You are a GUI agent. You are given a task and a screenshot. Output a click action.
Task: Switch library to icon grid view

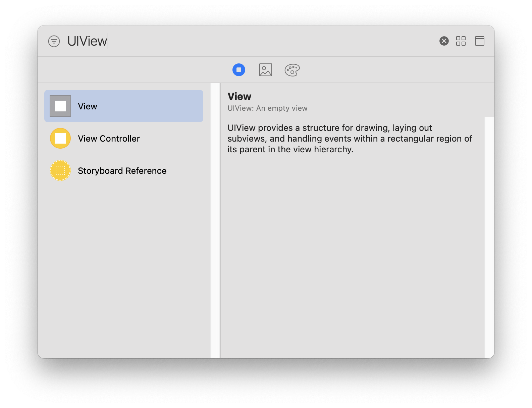click(461, 41)
